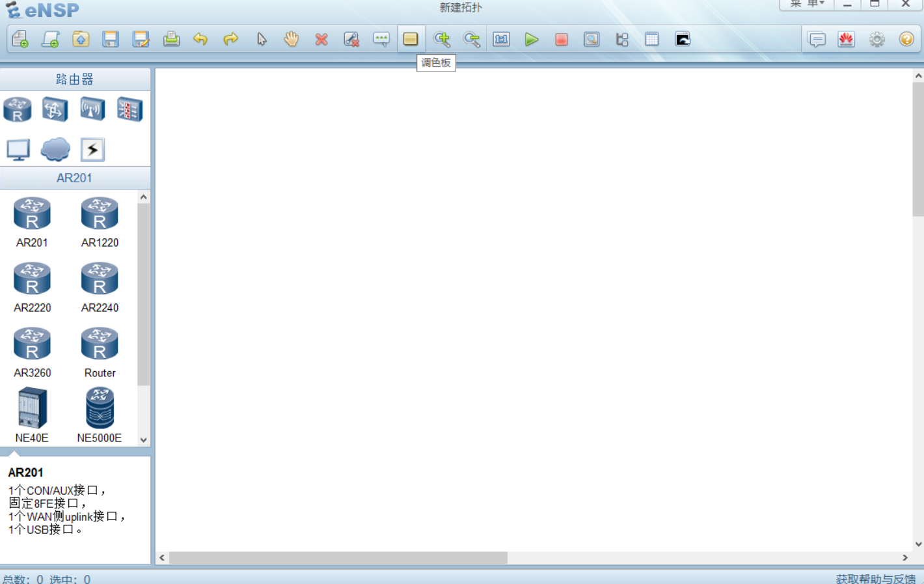Click the eNSP logo in title bar
Viewport: 924px width, 584px height.
[x=43, y=10]
